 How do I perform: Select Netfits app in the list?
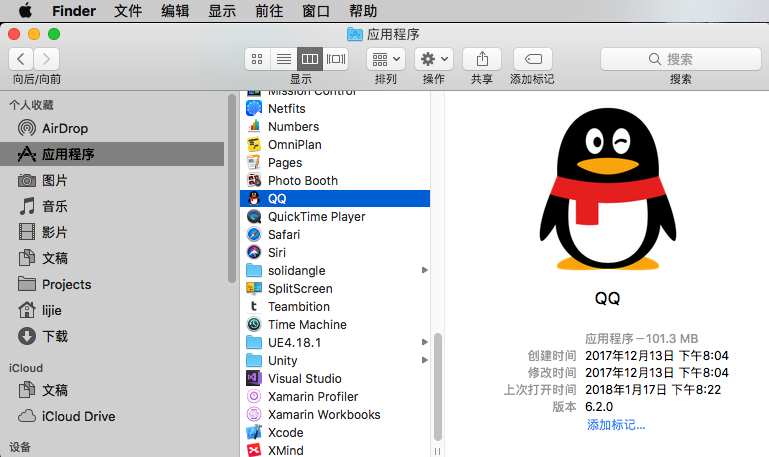(x=335, y=108)
